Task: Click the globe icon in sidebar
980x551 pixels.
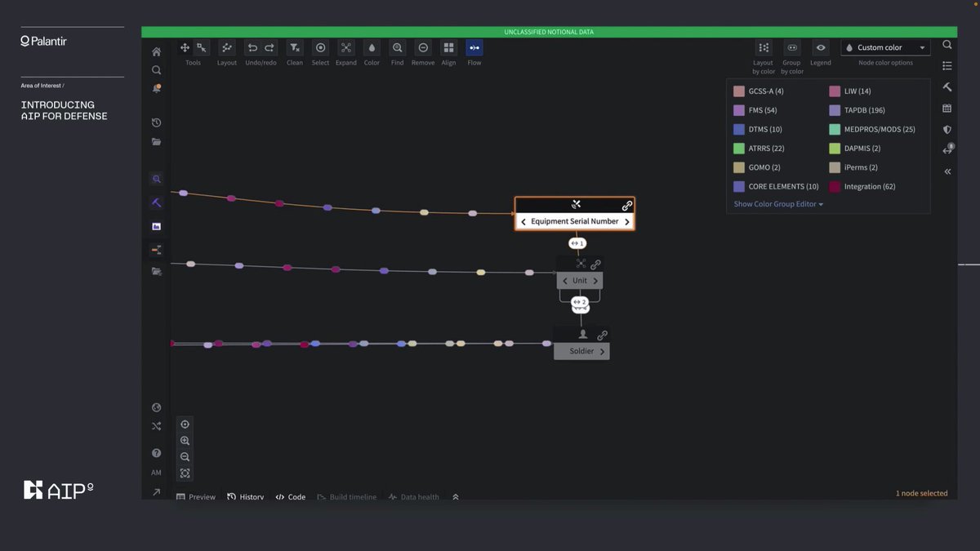Action: click(x=156, y=407)
